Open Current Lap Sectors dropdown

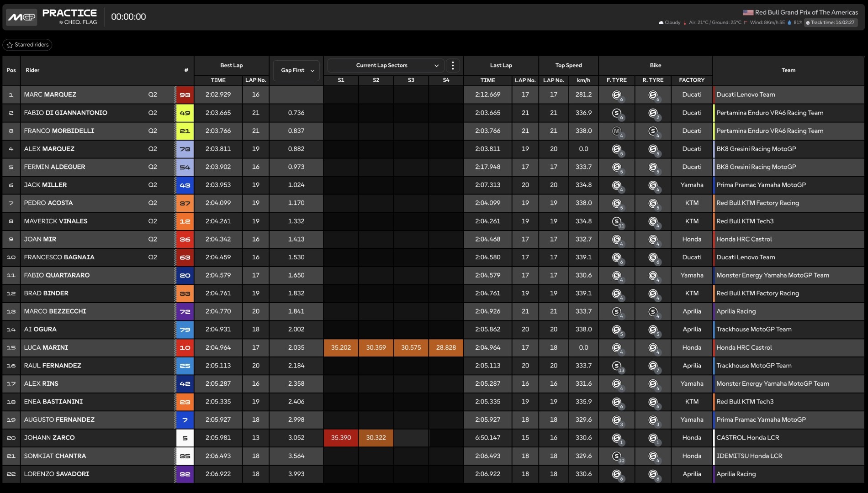(385, 65)
